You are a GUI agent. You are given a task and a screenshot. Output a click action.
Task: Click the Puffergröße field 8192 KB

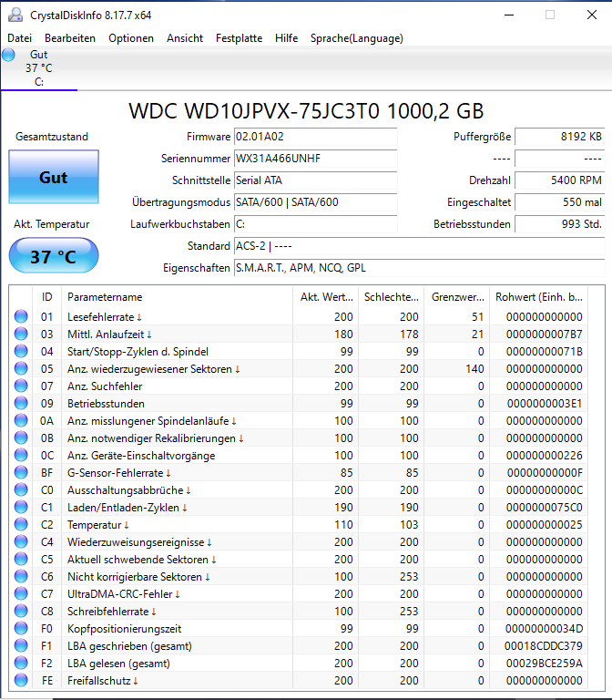click(560, 137)
